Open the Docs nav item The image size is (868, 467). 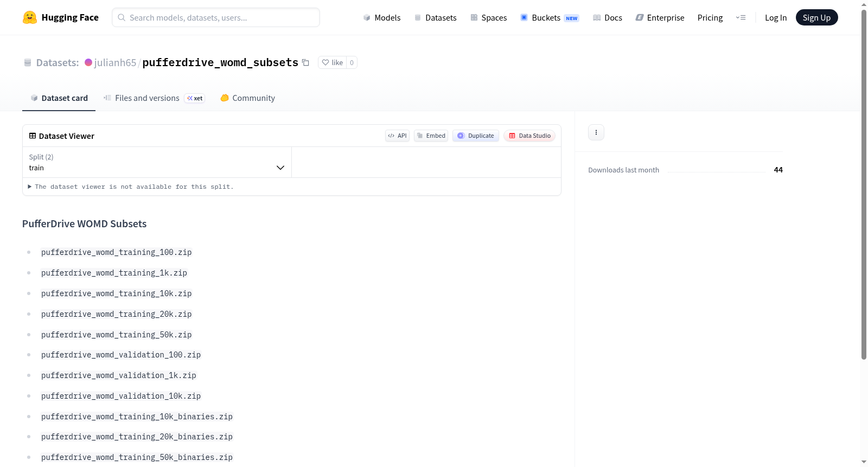(x=608, y=17)
